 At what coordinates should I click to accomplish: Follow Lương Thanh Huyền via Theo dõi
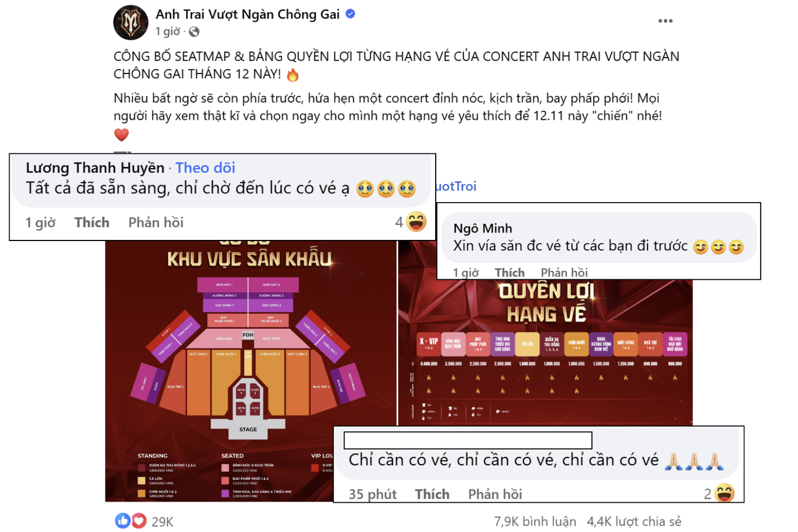click(x=205, y=168)
